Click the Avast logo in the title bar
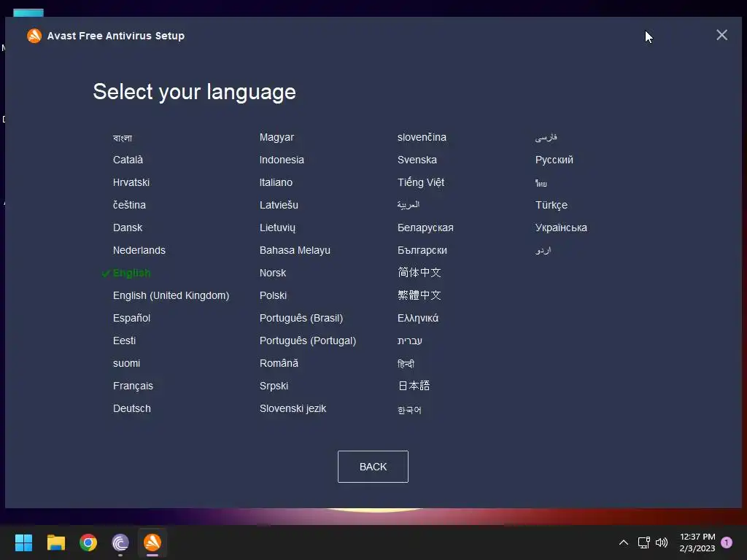 click(34, 36)
